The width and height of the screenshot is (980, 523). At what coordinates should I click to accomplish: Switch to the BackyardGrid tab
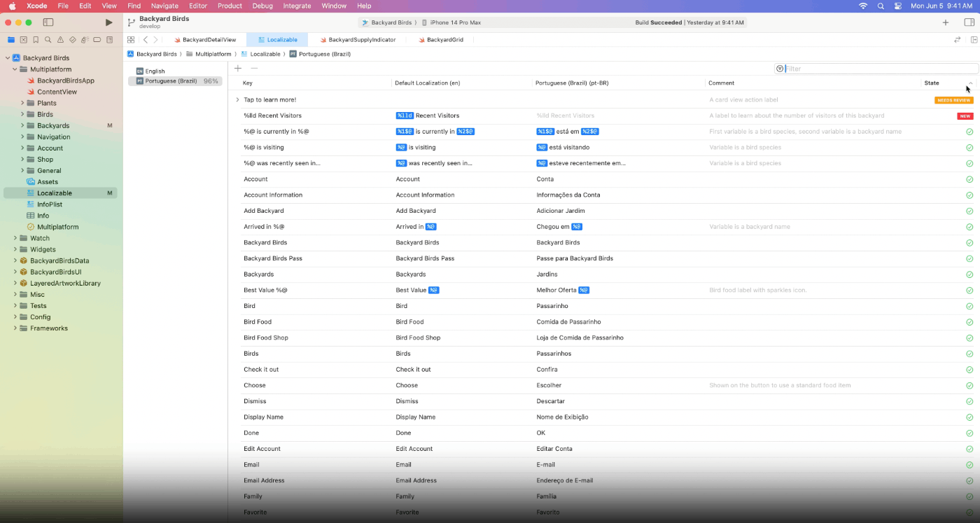click(440, 40)
